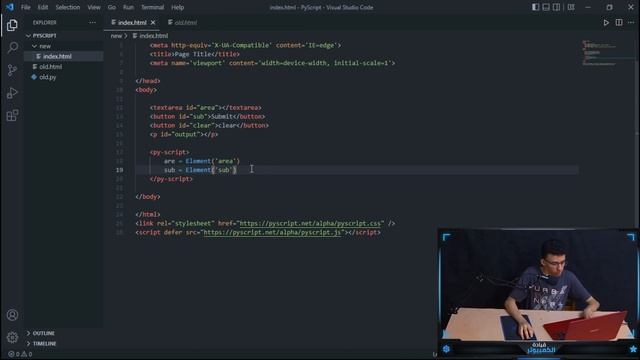The height and width of the screenshot is (360, 640).
Task: Open the Accounts menu icon
Action: pyautogui.click(x=12, y=315)
